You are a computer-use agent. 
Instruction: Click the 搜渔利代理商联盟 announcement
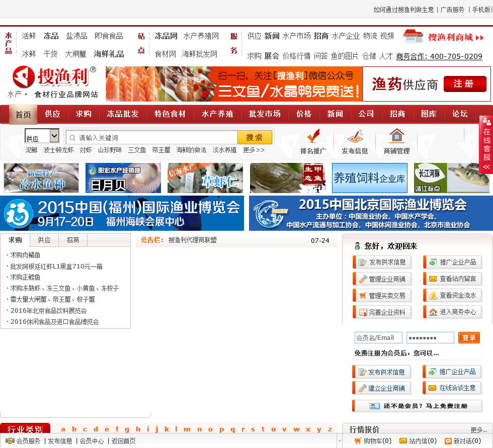pos(192,240)
